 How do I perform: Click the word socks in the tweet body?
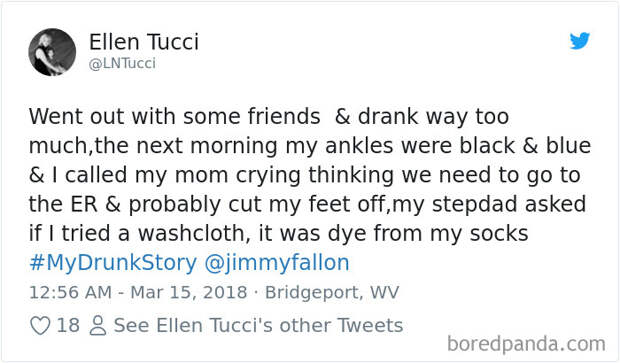499,233
